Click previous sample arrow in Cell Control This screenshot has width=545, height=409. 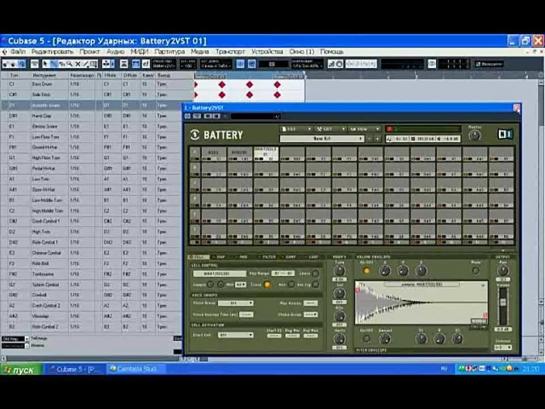tap(210, 285)
